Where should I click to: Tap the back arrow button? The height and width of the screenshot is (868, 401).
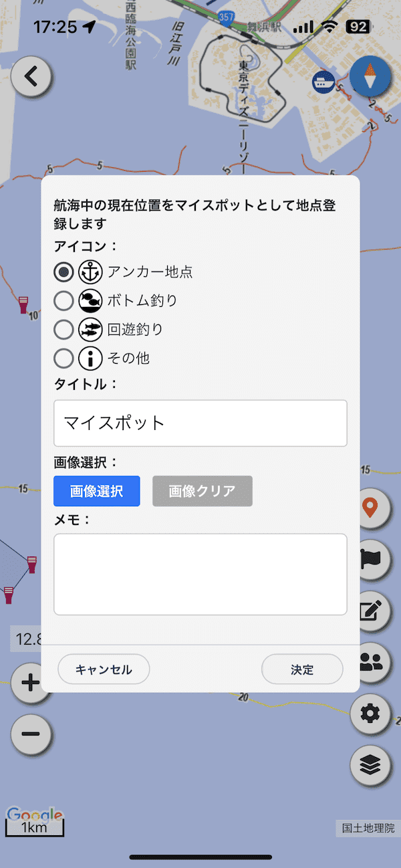click(31, 76)
